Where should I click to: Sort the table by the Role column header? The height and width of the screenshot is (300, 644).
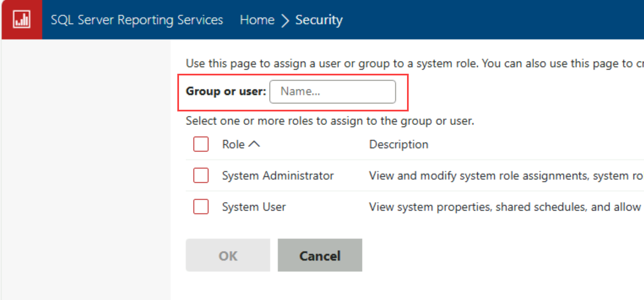click(x=233, y=145)
